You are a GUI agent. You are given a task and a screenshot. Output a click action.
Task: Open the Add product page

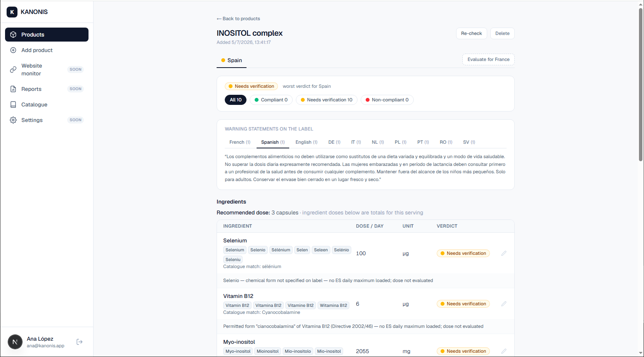coord(47,50)
